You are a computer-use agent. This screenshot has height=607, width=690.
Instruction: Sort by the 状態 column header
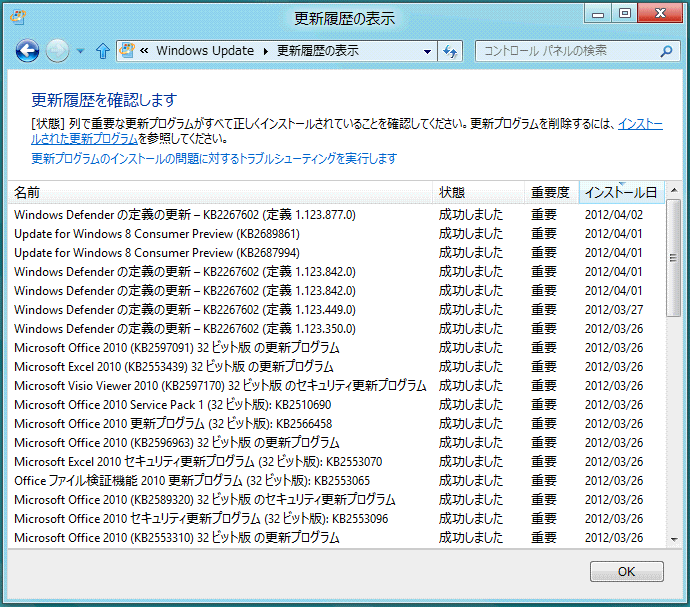478,192
